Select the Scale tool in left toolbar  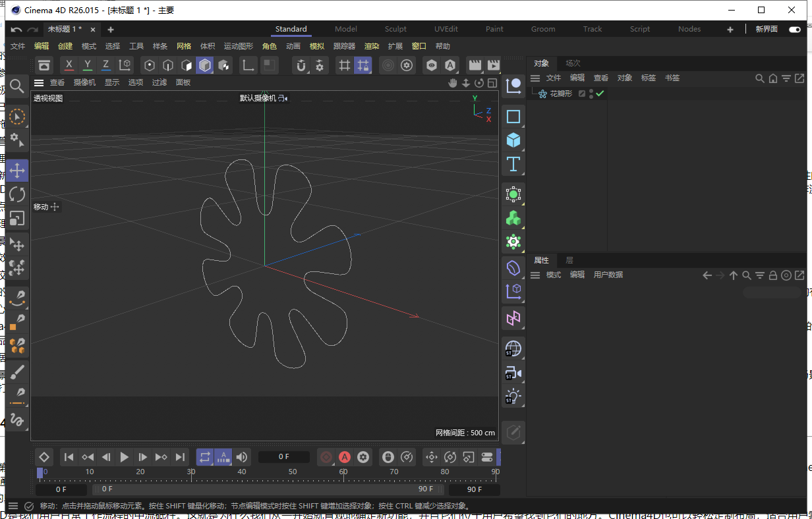[18, 219]
